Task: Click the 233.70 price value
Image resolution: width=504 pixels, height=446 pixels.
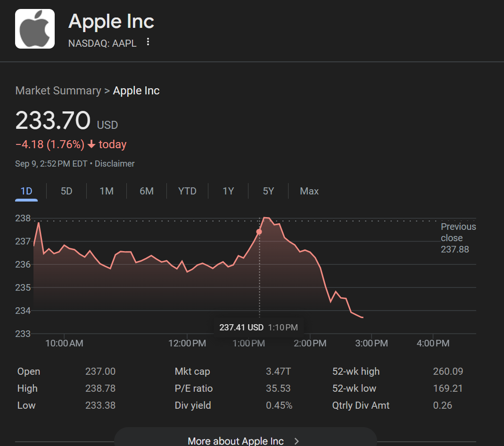Action: pos(53,120)
